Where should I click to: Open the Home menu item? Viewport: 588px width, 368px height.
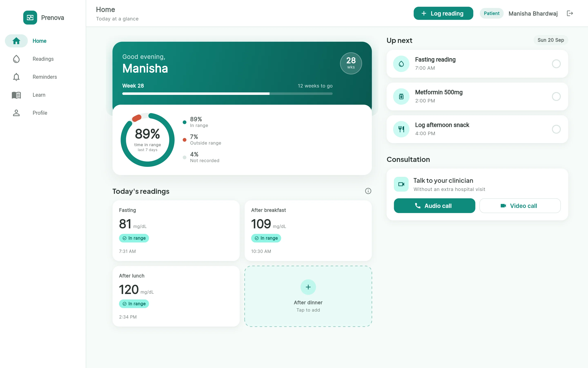[x=43, y=41]
